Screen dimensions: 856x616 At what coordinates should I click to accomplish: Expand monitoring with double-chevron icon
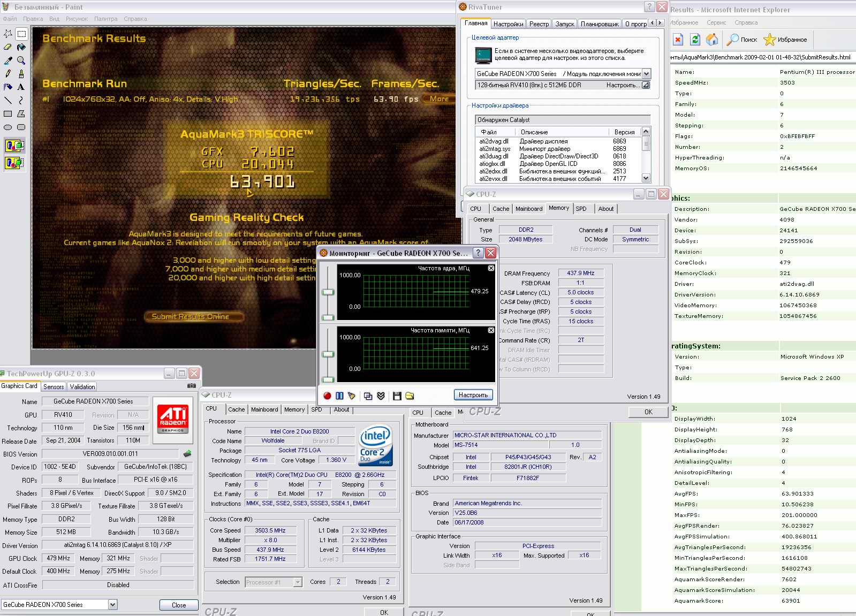[x=381, y=396]
